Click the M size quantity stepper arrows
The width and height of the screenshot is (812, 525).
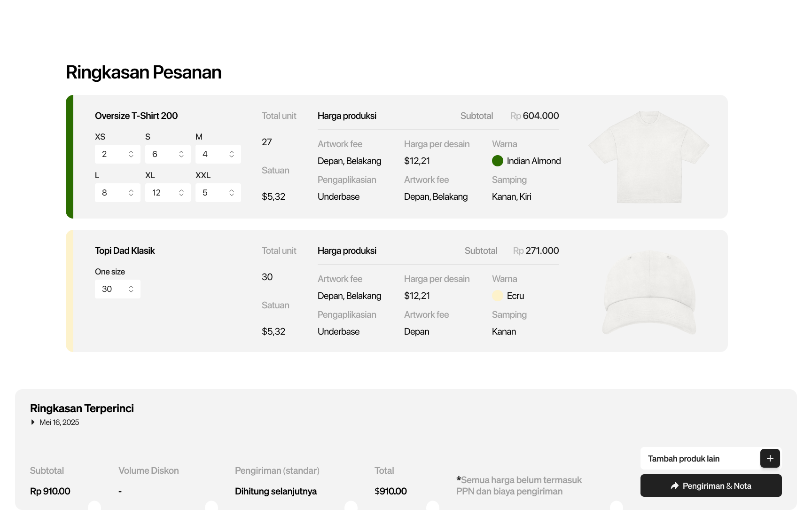[232, 154]
